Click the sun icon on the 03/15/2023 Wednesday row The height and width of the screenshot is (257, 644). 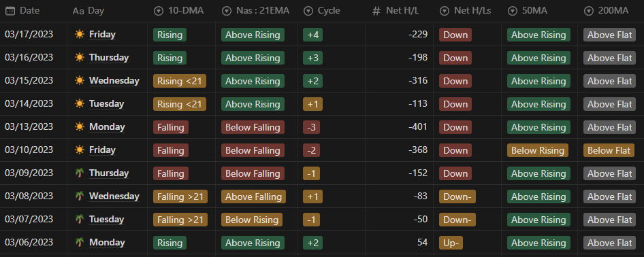click(80, 81)
